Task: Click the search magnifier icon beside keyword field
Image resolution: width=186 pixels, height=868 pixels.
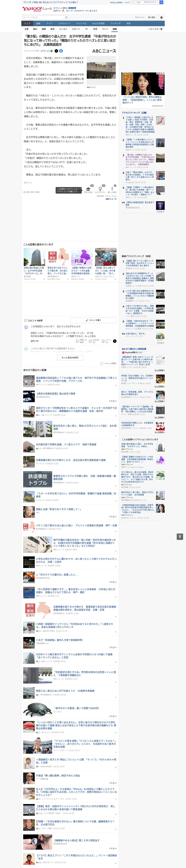Action: pyautogui.click(x=66, y=18)
